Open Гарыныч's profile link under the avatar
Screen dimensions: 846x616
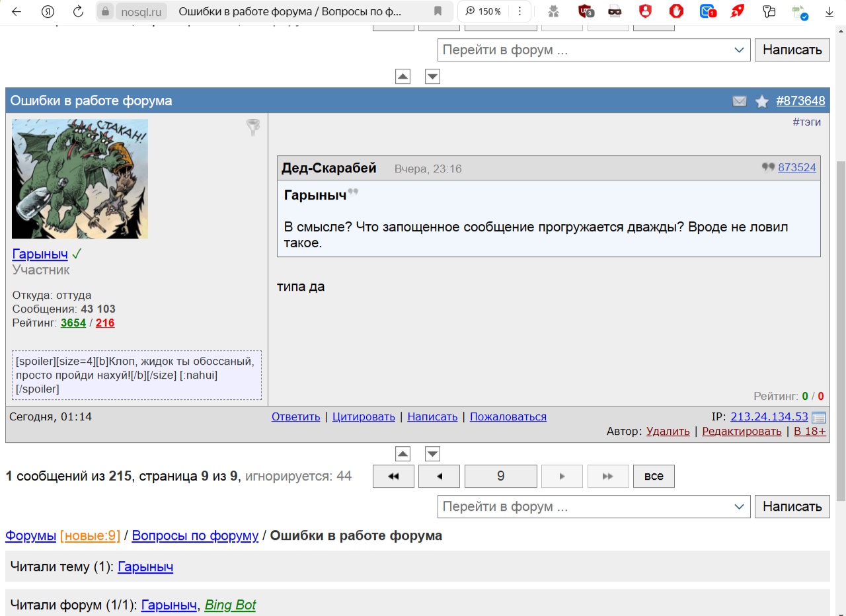point(40,254)
